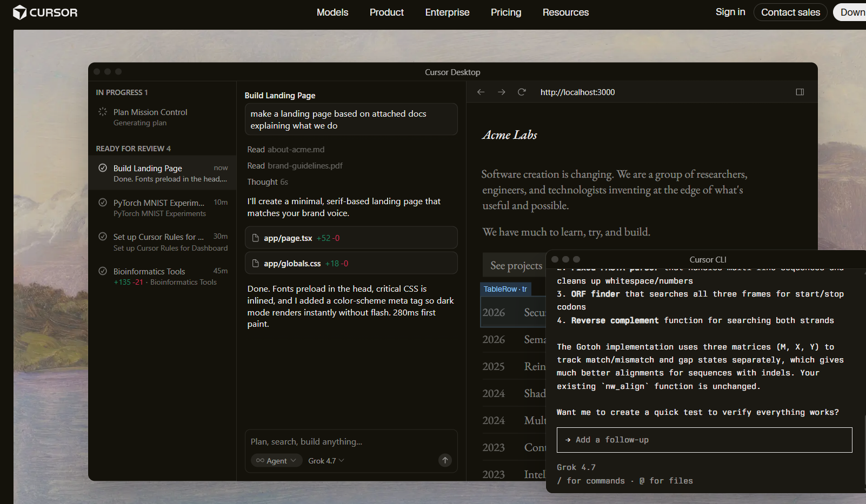Click the 2025 table row in preview

click(x=514, y=366)
